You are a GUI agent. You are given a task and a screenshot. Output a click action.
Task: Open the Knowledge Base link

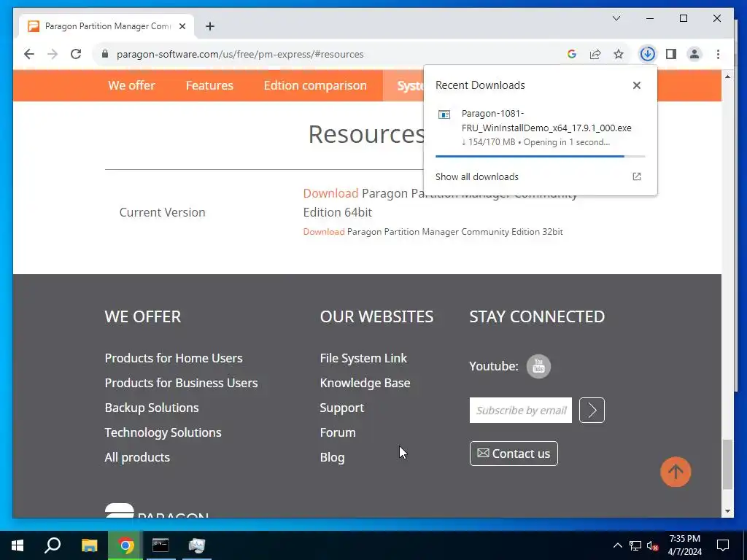coord(365,383)
